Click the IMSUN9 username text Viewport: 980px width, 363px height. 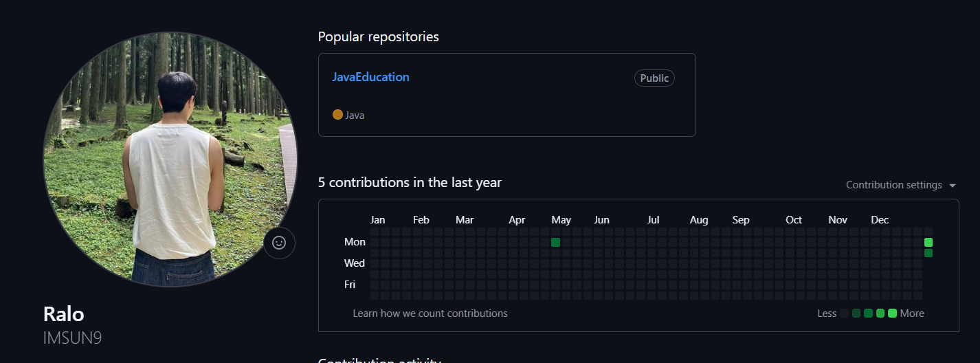pos(72,338)
